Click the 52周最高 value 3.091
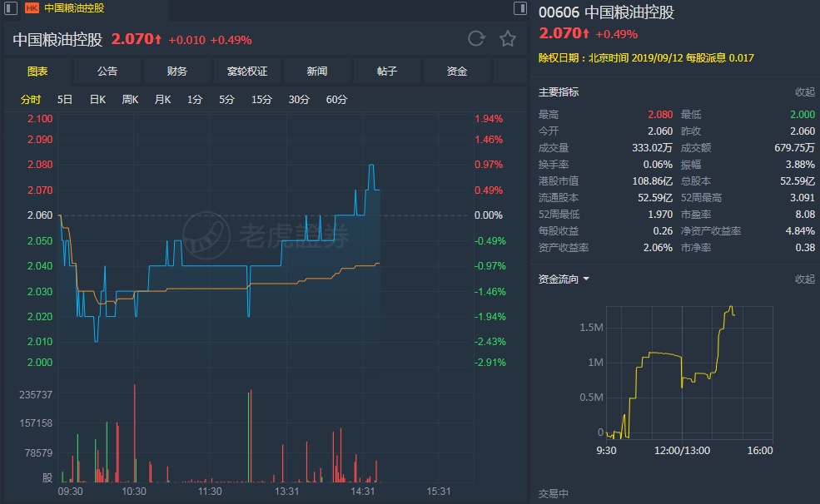Image resolution: width=820 pixels, height=504 pixels. pyautogui.click(x=803, y=197)
